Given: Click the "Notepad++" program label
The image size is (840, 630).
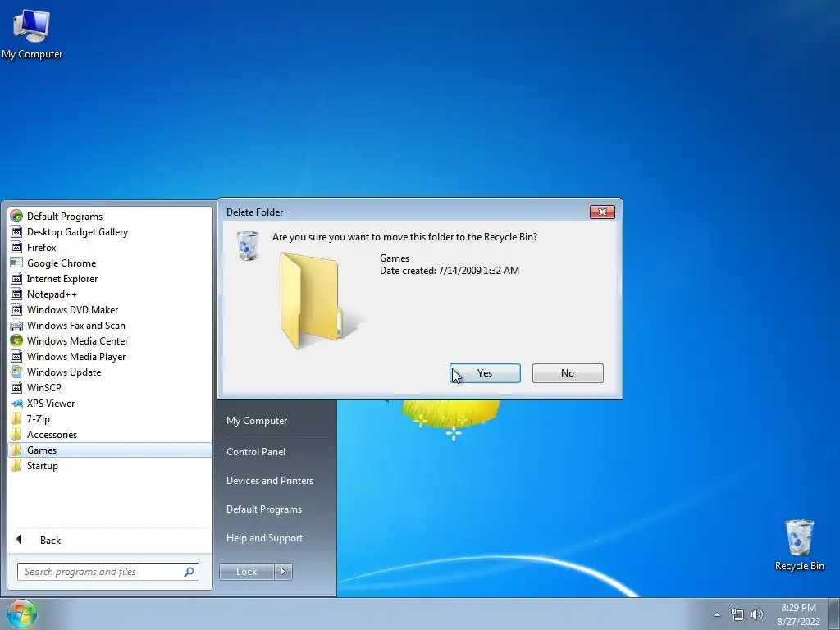Looking at the screenshot, I should (x=52, y=294).
